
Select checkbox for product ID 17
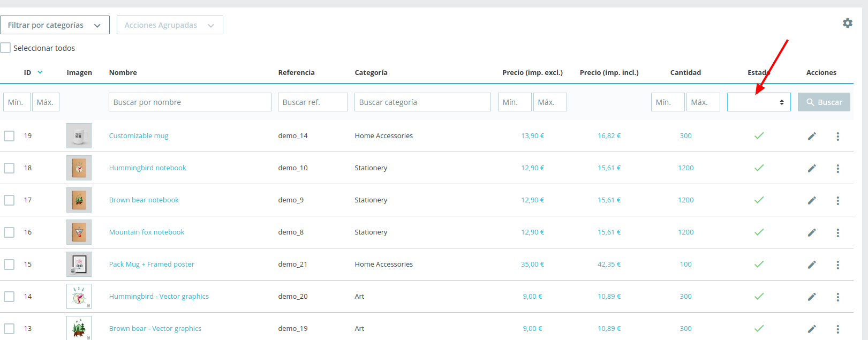(9, 200)
